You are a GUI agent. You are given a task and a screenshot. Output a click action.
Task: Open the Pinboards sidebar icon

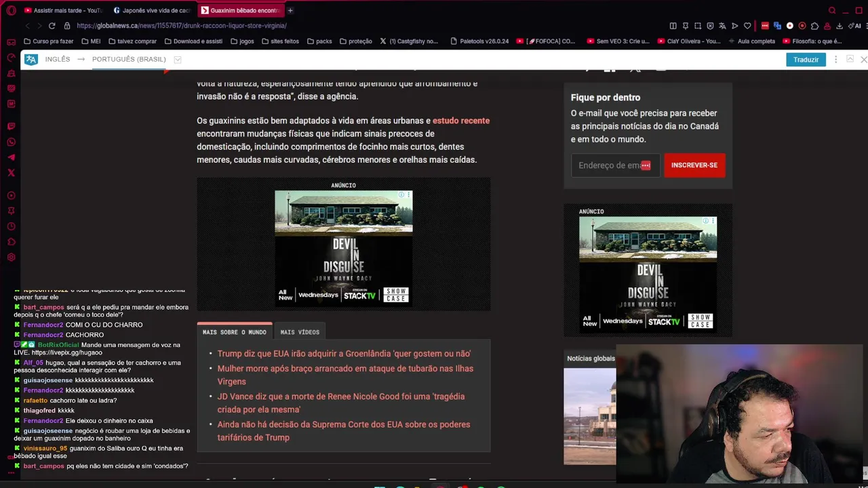tap(11, 211)
